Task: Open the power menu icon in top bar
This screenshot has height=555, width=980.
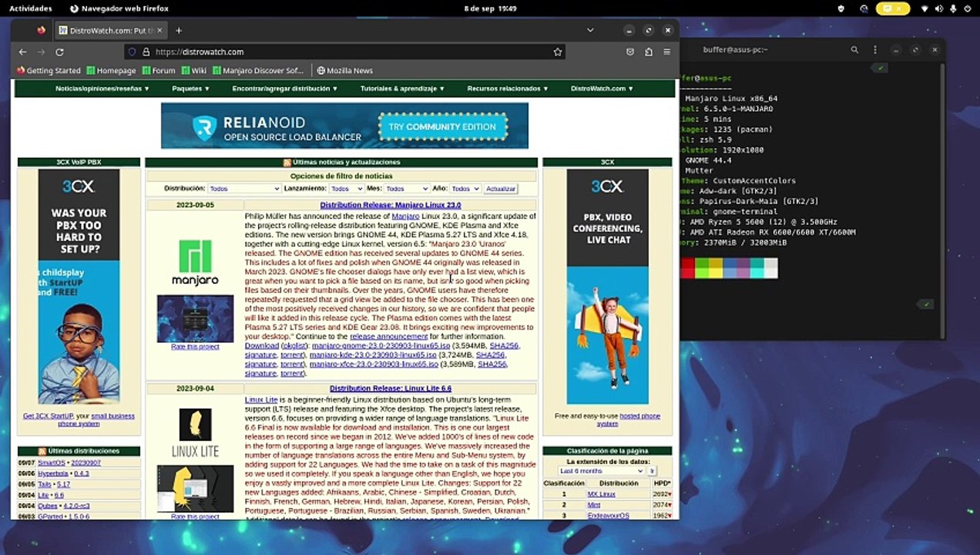Action: point(968,8)
